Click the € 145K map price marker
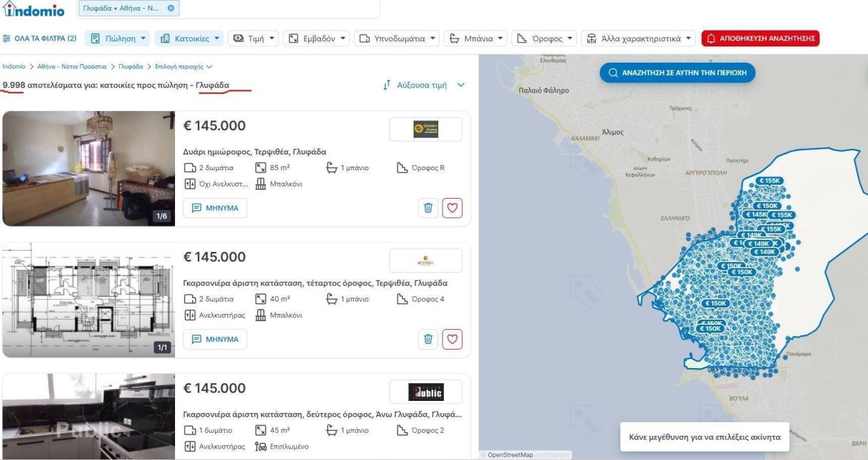The height and width of the screenshot is (460, 868). click(x=756, y=214)
